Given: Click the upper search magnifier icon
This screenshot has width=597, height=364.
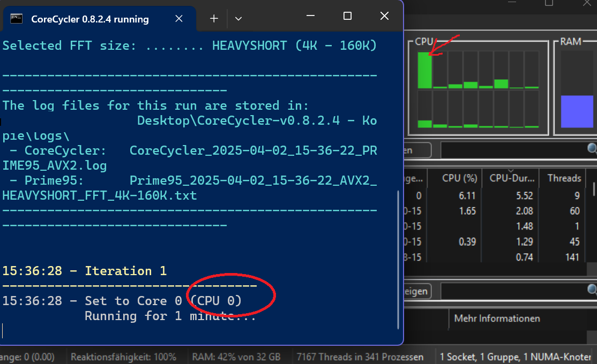Looking at the screenshot, I should coord(592,149).
